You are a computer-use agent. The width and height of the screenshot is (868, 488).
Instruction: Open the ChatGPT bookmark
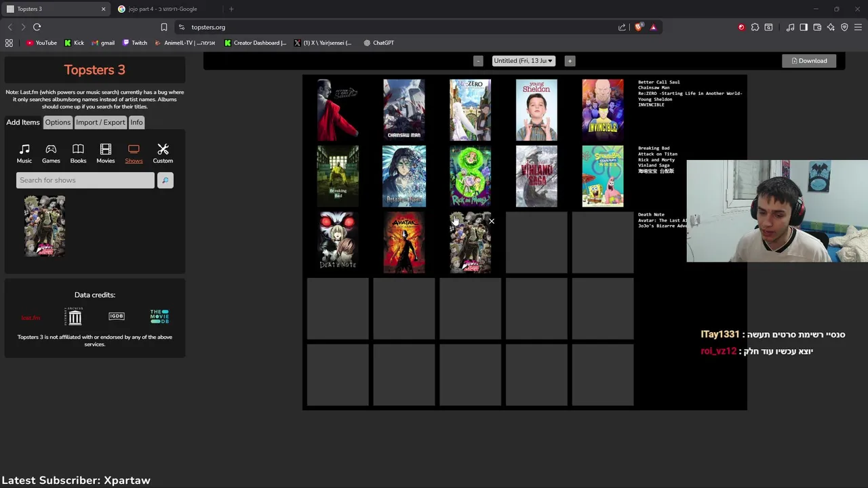[378, 43]
